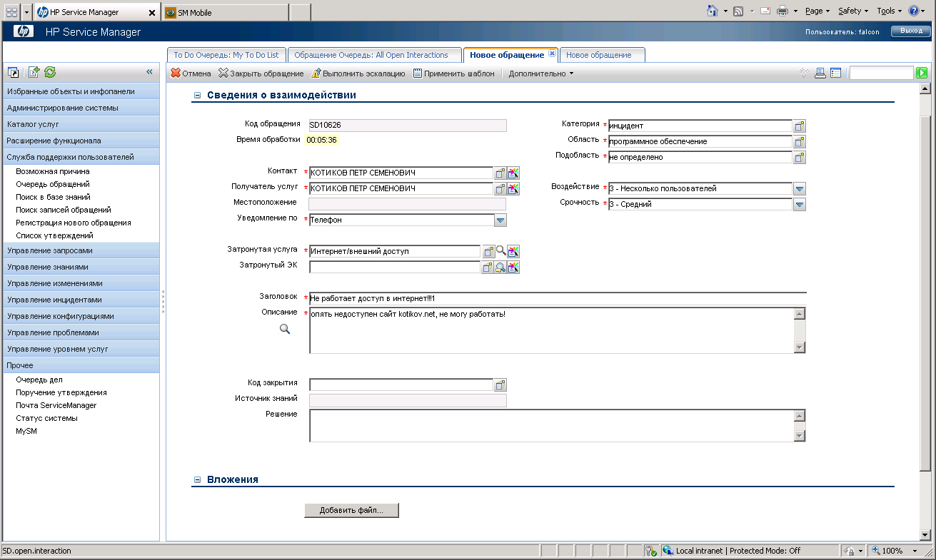Viewport: 936px width, 560px height.
Task: Click search icon next to Затронутый ЭК
Action: [501, 267]
